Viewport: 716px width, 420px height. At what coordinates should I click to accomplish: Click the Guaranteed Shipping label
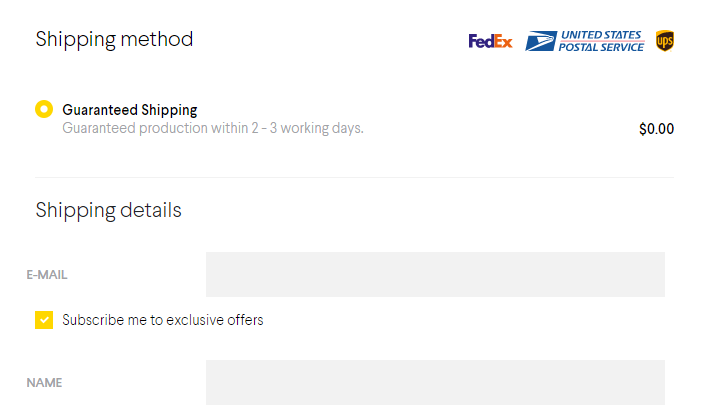click(x=130, y=110)
